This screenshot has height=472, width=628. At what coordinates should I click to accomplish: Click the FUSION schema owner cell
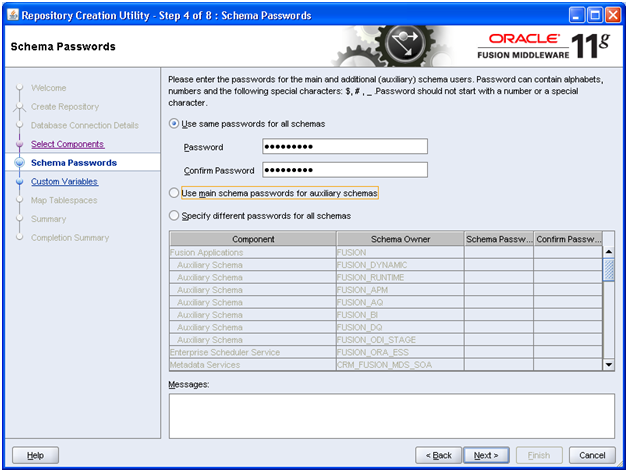pos(401,252)
